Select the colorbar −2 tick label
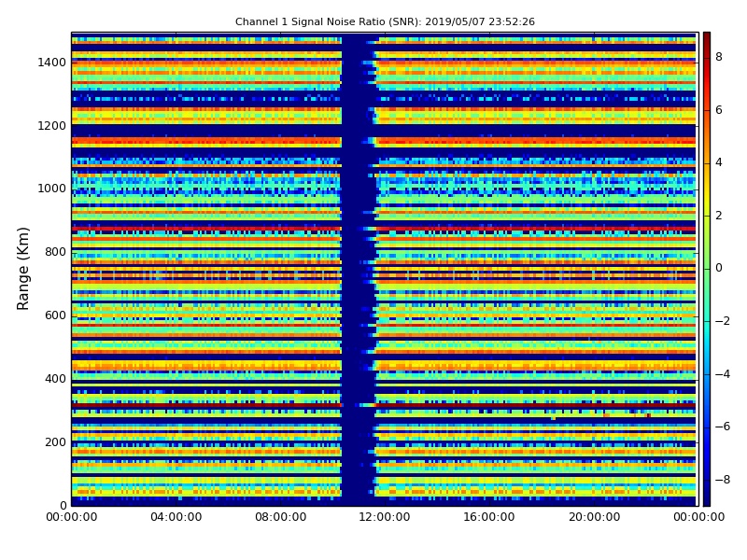This screenshot has height=560, width=747. pos(723,321)
